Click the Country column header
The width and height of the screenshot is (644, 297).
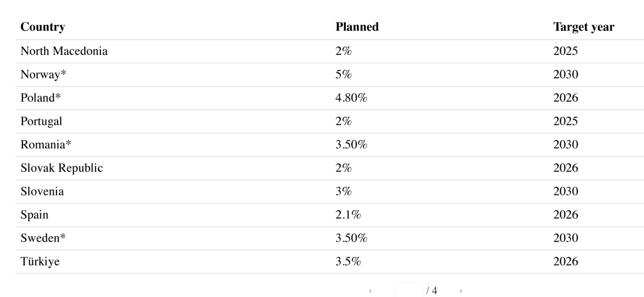[x=43, y=27]
